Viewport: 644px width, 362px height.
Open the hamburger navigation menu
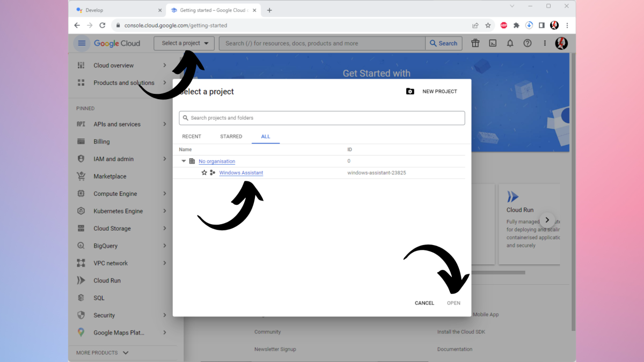[82, 43]
